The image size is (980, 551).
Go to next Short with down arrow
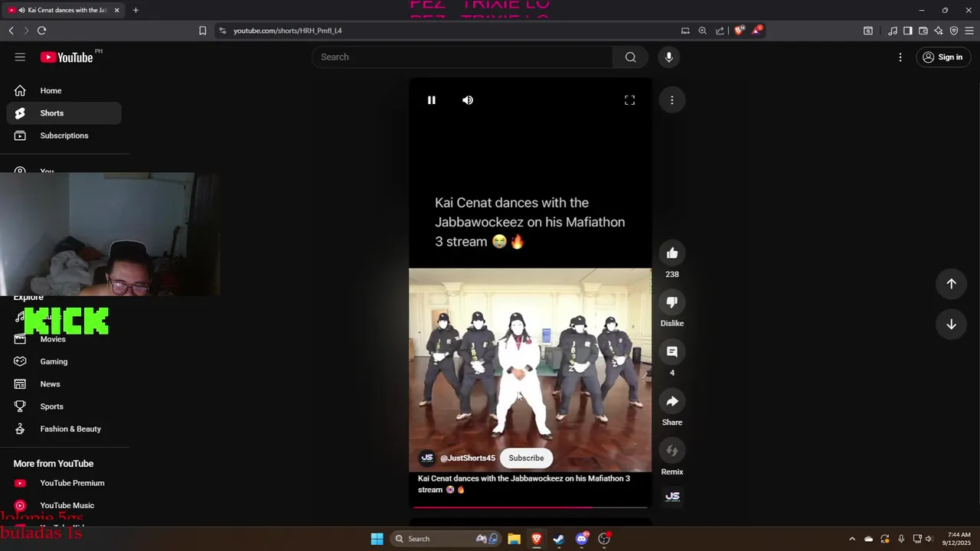[x=951, y=324]
